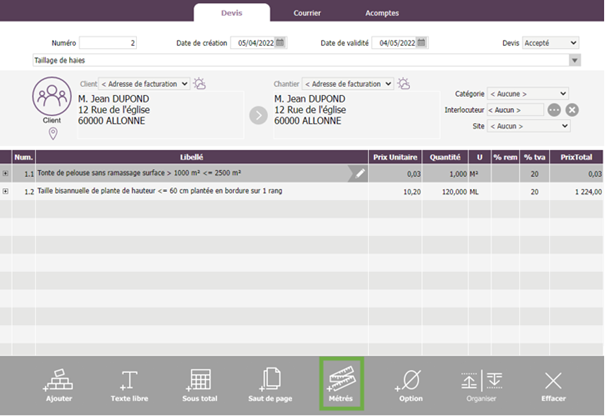Click the Ajouter bricks icon

58,381
